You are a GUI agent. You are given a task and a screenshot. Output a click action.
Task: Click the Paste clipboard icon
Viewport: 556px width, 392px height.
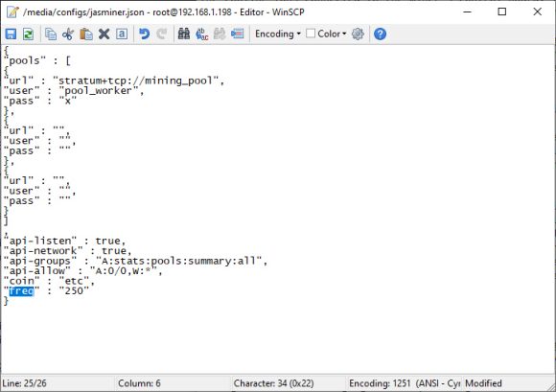coord(86,35)
